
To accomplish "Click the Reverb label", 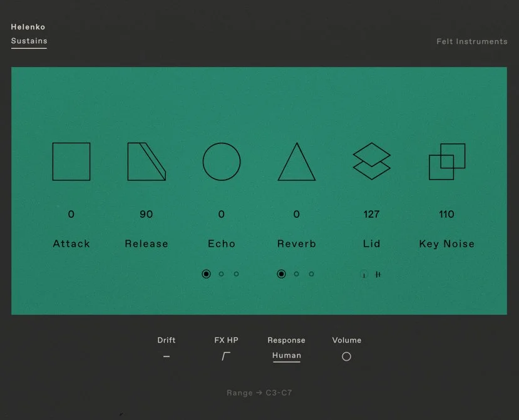I will point(297,243).
